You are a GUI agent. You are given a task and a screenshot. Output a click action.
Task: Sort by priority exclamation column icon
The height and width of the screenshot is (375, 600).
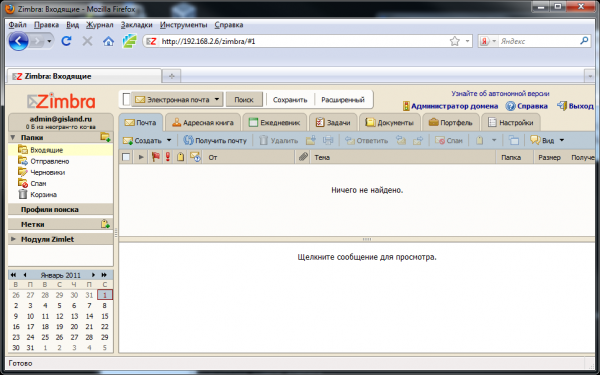tap(168, 157)
